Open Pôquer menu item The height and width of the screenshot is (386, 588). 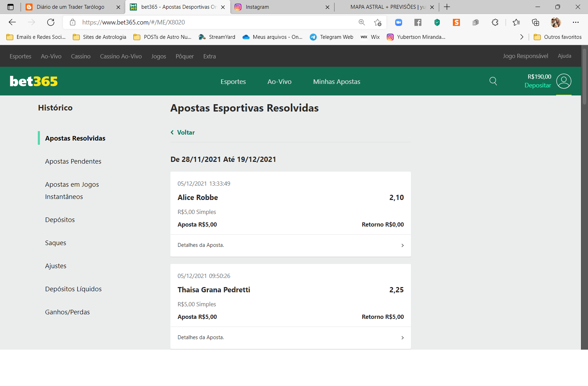point(184,56)
